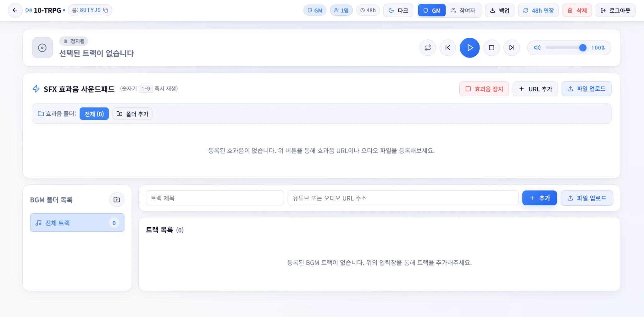Adjust the volume slider handle
Screen dimensions: 644x317
pos(583,48)
